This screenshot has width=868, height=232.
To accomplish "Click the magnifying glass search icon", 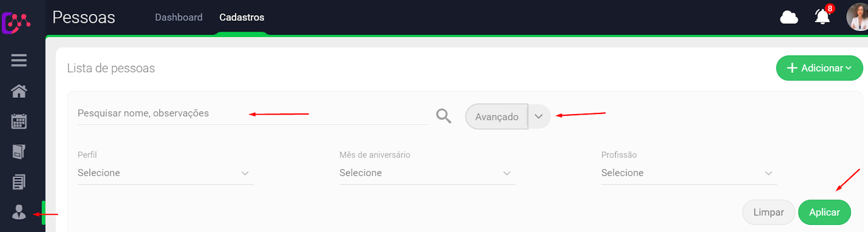I will tap(443, 116).
